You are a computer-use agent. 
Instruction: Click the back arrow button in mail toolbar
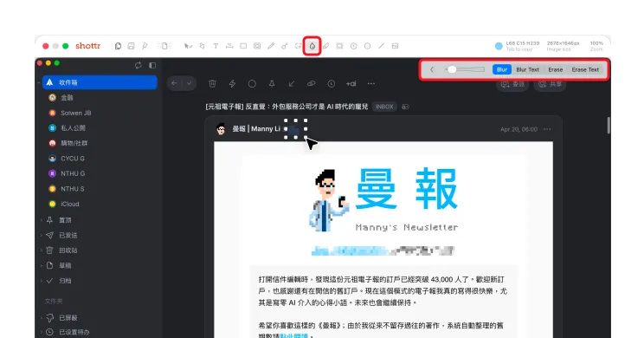pos(174,83)
